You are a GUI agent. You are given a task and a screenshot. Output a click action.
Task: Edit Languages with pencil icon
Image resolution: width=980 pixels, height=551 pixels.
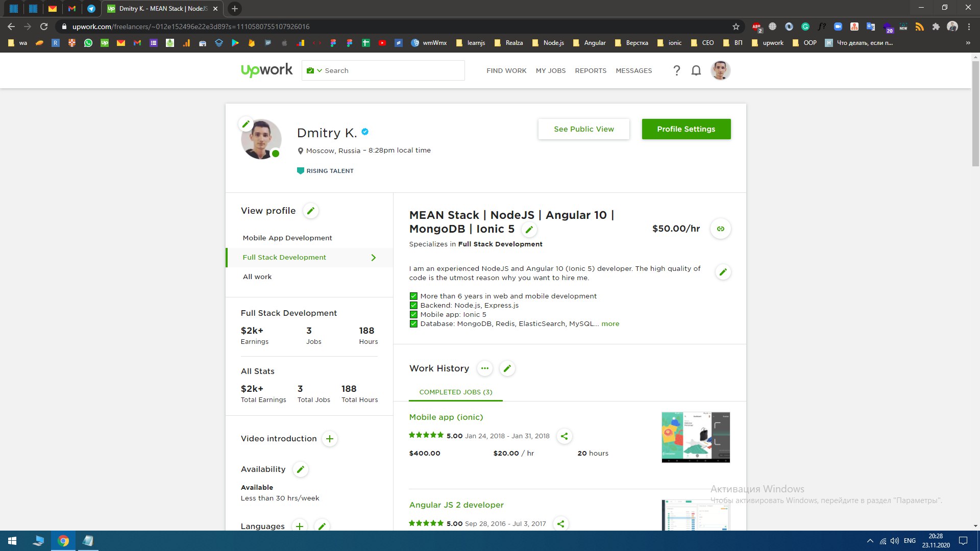coord(322,526)
